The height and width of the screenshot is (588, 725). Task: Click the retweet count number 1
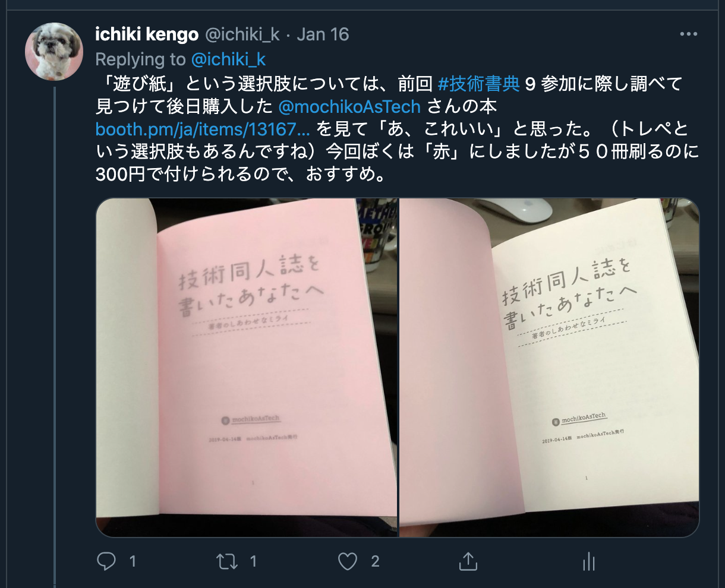click(253, 561)
